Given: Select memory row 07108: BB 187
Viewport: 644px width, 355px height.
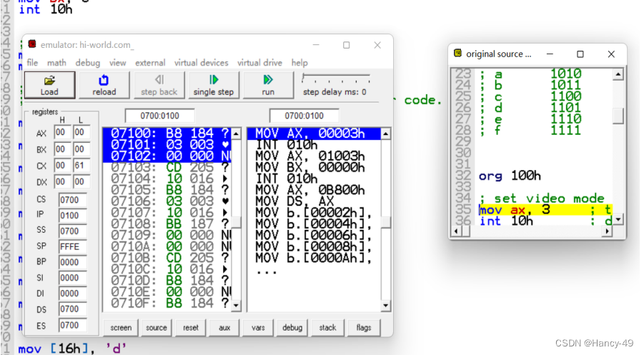Looking at the screenshot, I should pos(167,224).
